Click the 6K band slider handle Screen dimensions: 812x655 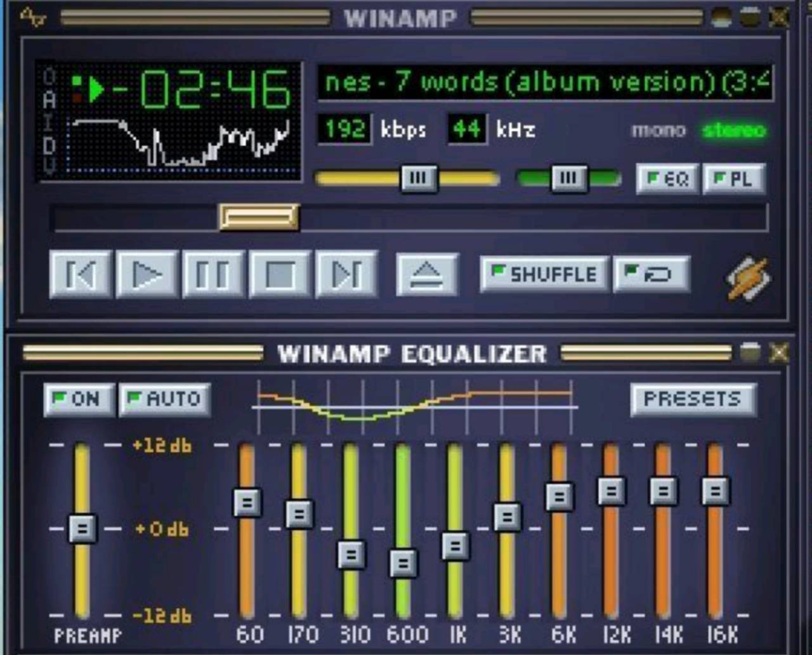point(560,497)
